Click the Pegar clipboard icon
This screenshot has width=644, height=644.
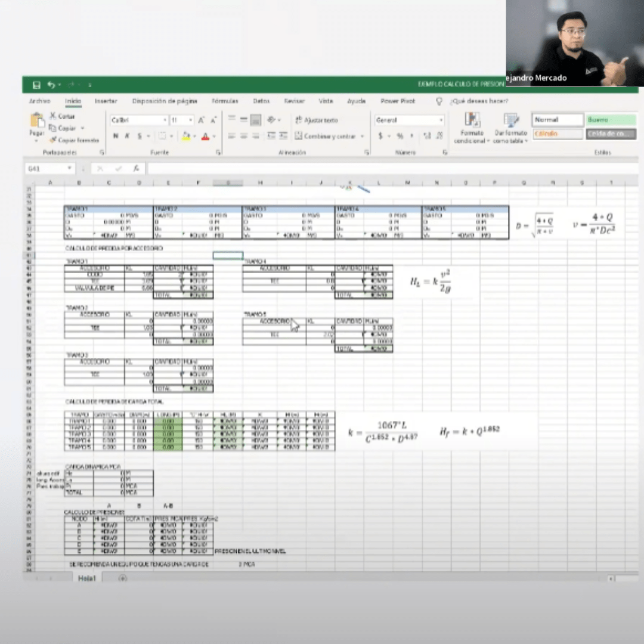click(x=37, y=122)
